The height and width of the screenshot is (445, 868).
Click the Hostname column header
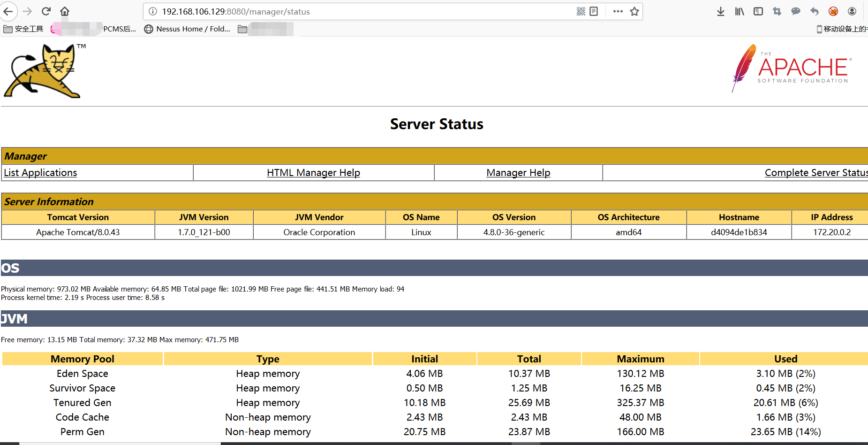click(x=739, y=217)
